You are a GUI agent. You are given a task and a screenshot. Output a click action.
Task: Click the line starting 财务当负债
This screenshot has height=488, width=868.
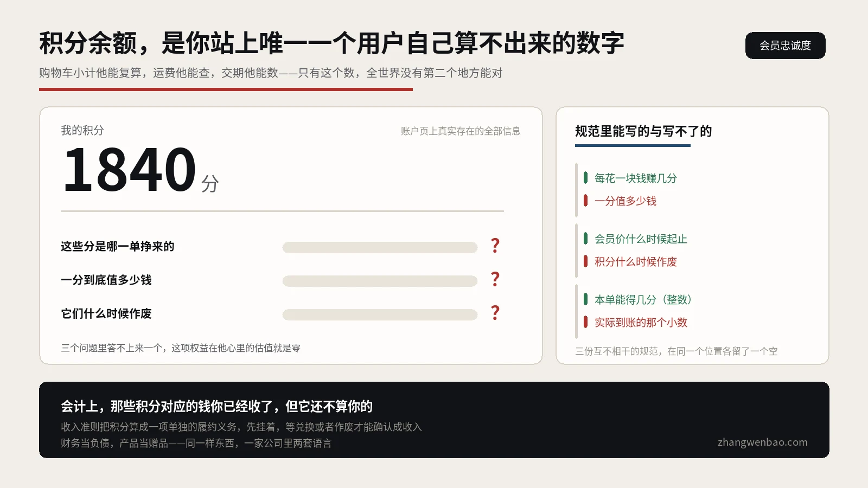click(196, 443)
